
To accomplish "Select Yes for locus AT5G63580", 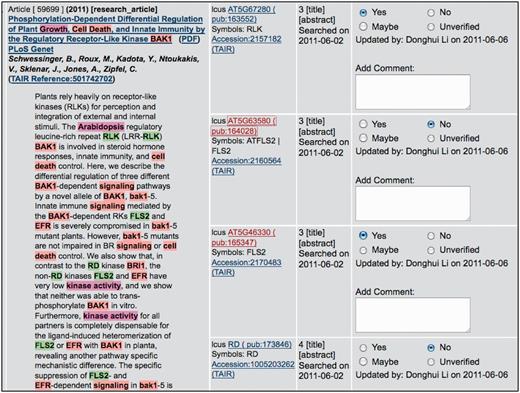I will click(x=363, y=124).
